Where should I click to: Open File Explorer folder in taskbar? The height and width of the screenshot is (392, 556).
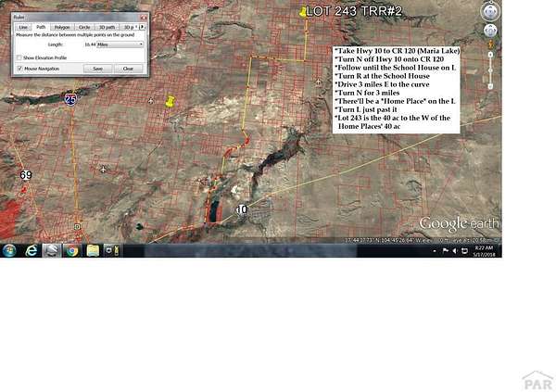[x=93, y=250]
